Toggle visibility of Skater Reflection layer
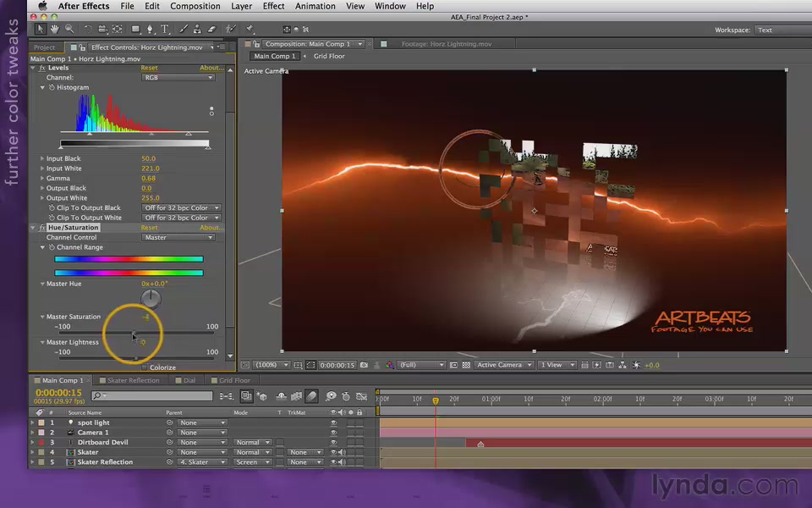The height and width of the screenshot is (508, 812). [x=333, y=462]
